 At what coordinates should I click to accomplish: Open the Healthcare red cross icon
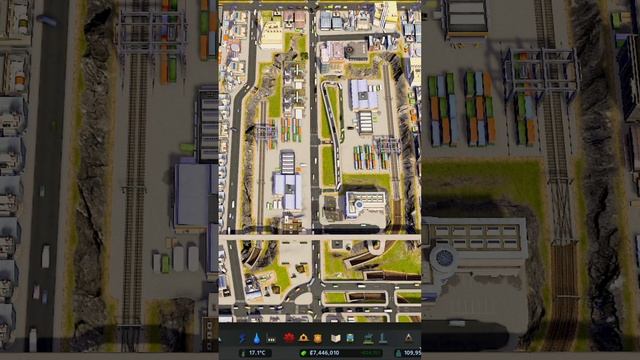289,338
